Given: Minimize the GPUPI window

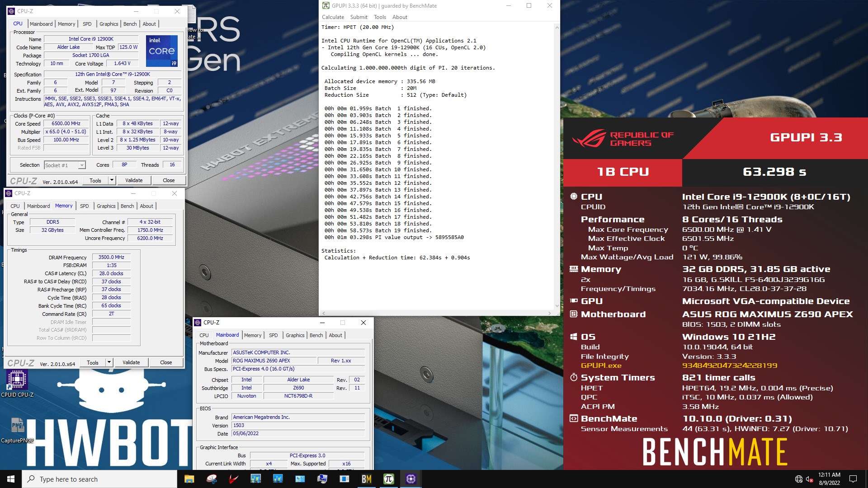Looking at the screenshot, I should pyautogui.click(x=508, y=5).
